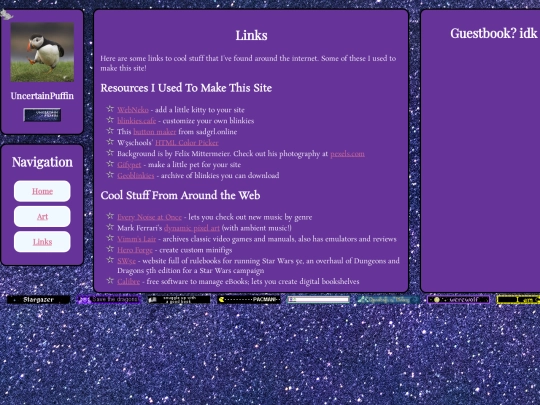This screenshot has width=540, height=405.
Task: Open the Links page from Navigation
Action: [x=42, y=242]
